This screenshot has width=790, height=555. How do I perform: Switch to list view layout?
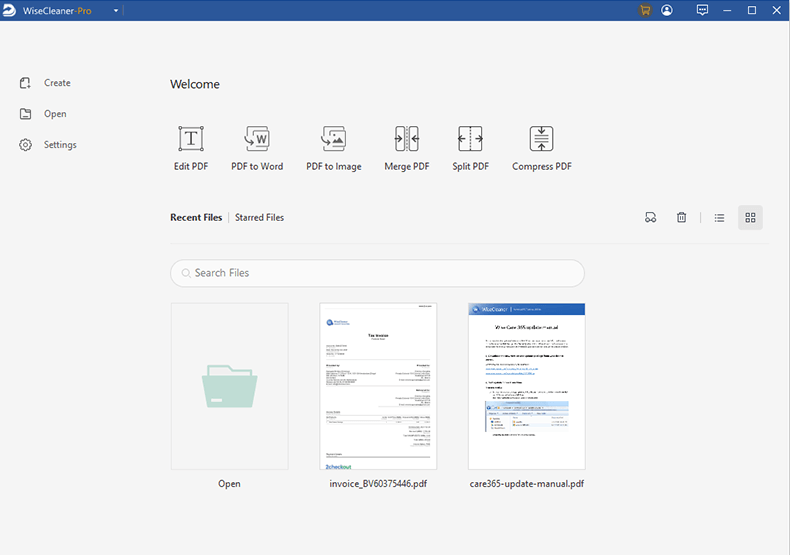(x=719, y=218)
